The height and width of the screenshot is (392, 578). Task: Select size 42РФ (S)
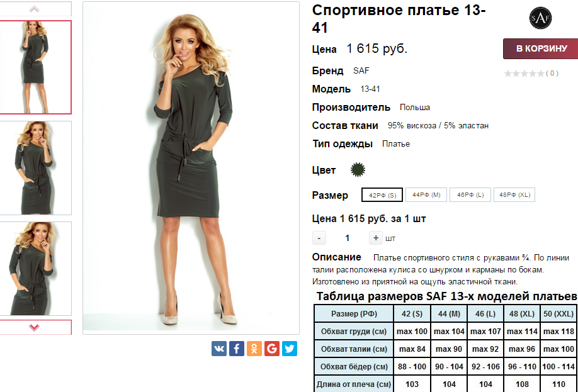pos(382,195)
